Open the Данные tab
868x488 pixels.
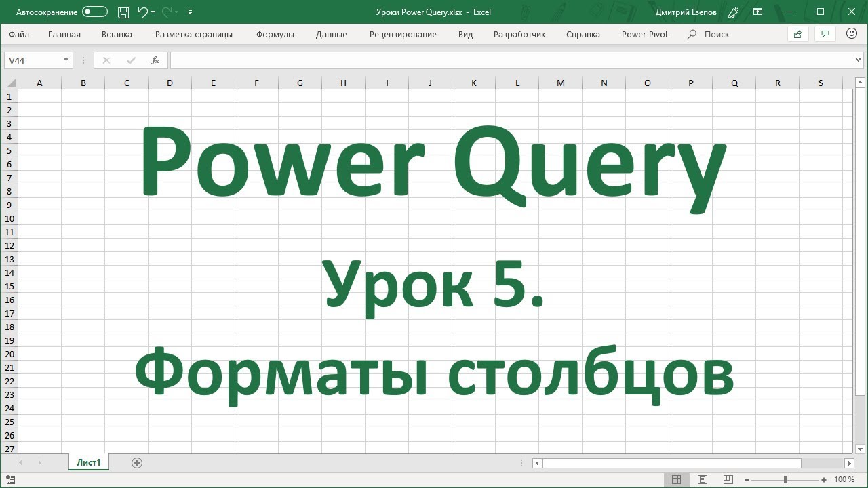(331, 34)
